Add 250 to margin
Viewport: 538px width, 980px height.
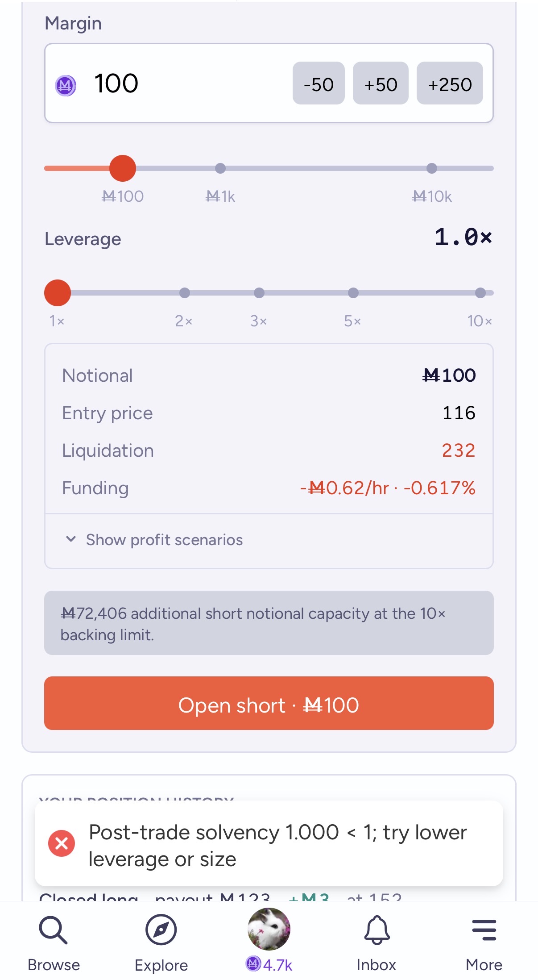pyautogui.click(x=450, y=83)
